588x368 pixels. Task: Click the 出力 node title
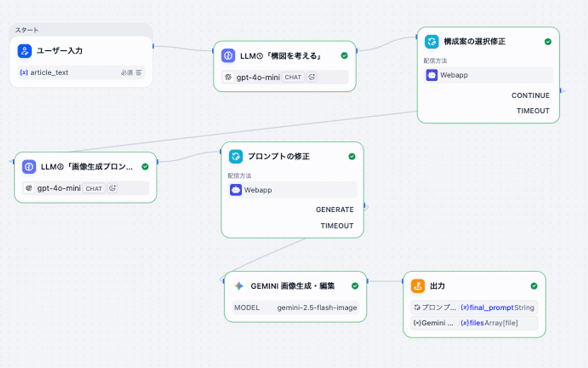tap(437, 286)
